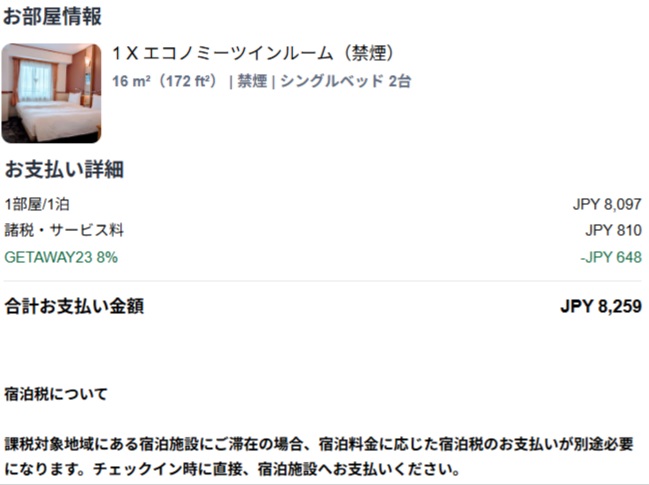The width and height of the screenshot is (649, 485).
Task: Click the 宿泊税について heading
Action: [x=56, y=394]
